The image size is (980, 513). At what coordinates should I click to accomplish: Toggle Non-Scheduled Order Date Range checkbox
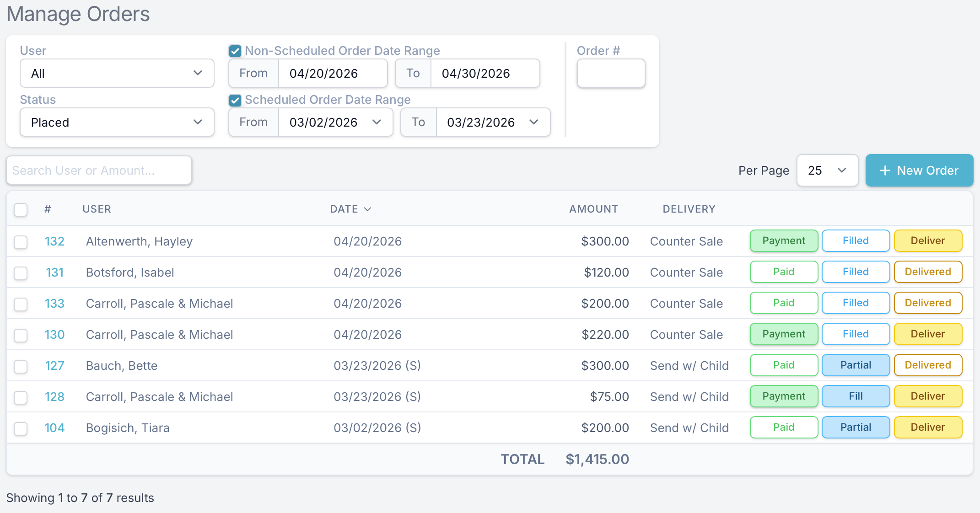[x=235, y=51]
